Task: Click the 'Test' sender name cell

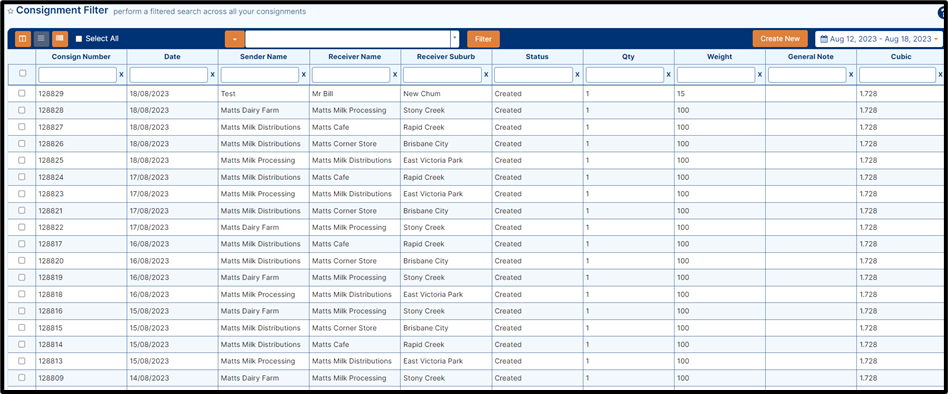Action: pyautogui.click(x=264, y=94)
